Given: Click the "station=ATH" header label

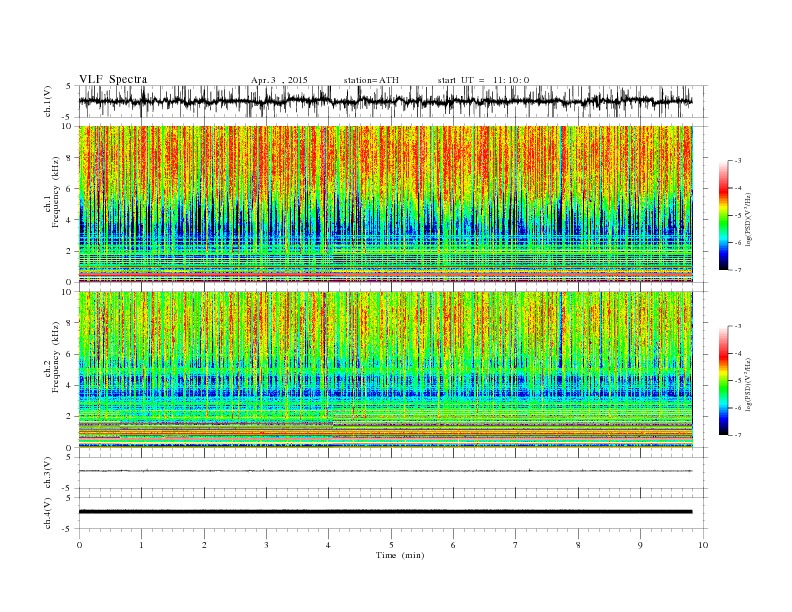Looking at the screenshot, I should (371, 80).
